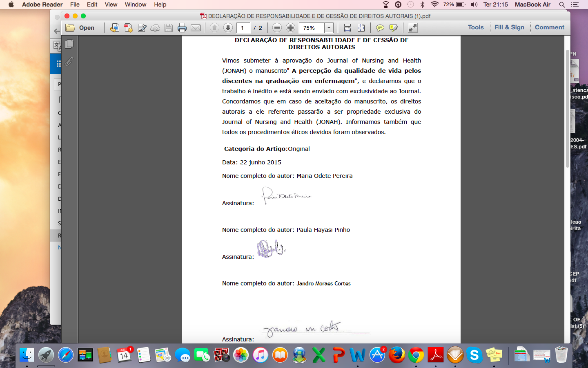Toggle fit one full page view

[x=361, y=28]
